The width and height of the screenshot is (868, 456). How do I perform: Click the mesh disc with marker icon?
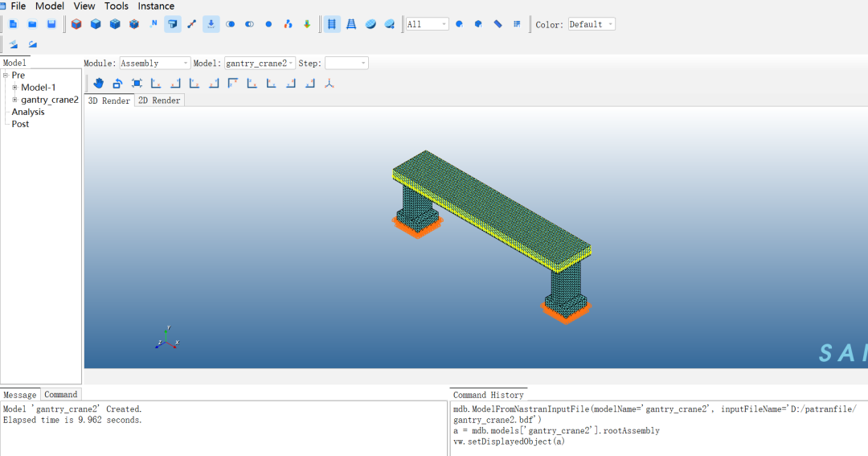(x=390, y=24)
